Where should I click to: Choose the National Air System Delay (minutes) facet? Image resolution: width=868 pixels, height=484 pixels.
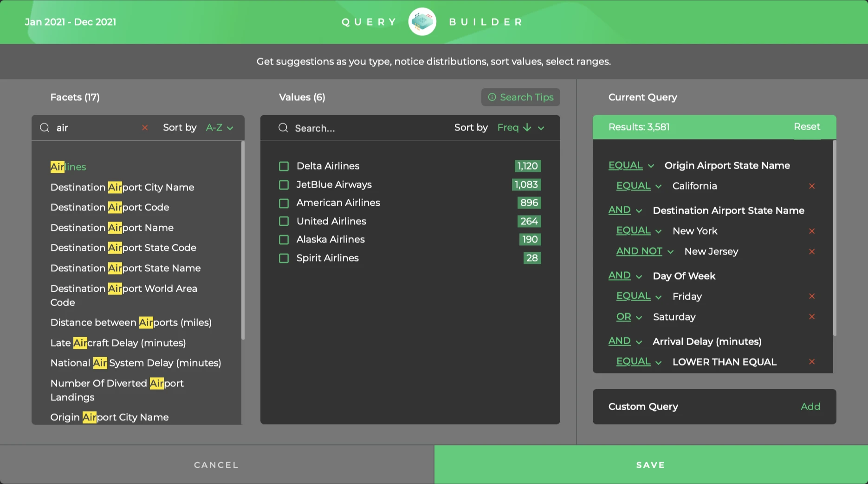pos(136,363)
